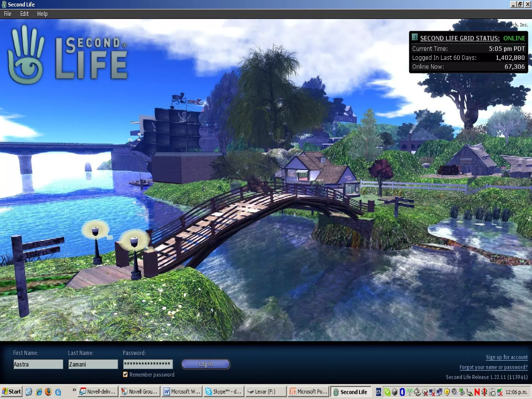Open the QuickTime quick launch icon

point(58,392)
